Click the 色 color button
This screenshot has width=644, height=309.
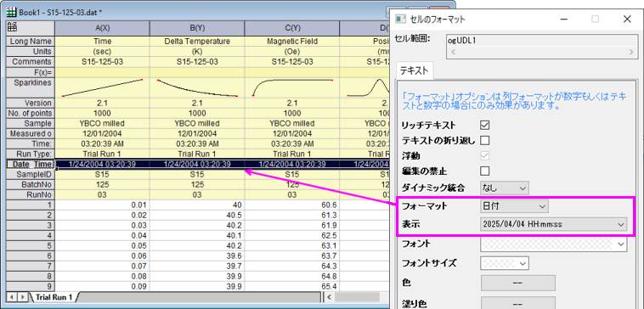[x=517, y=284]
